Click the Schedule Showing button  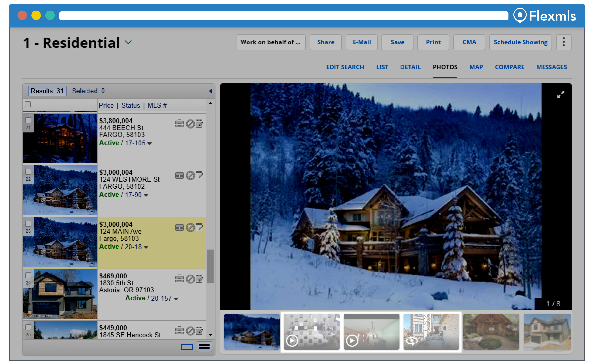[x=521, y=42]
